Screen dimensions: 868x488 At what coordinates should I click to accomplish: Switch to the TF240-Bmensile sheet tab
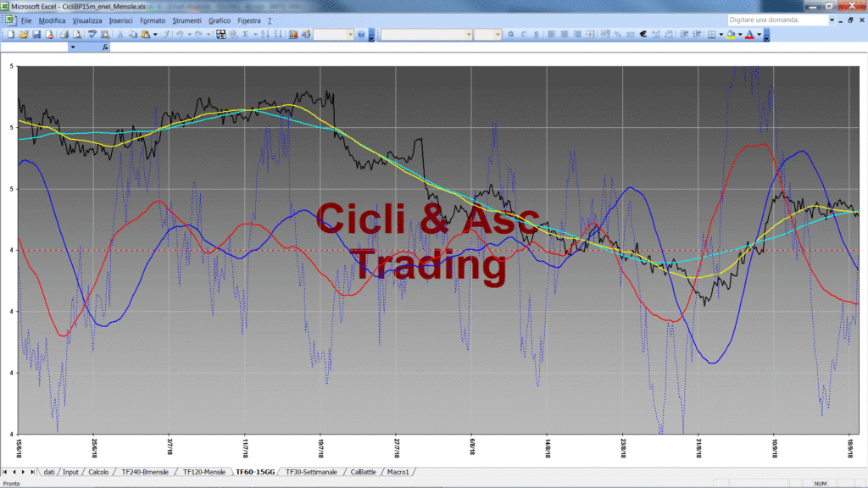145,472
